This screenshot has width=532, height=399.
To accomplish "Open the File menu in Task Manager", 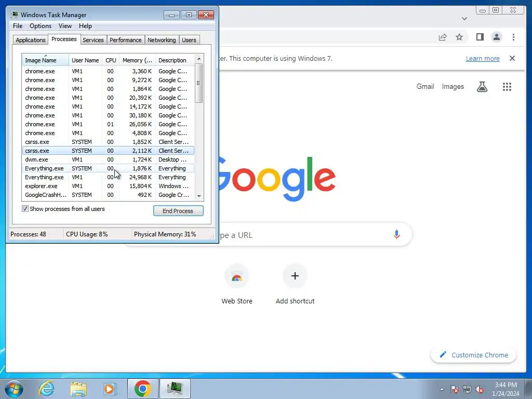I will pyautogui.click(x=18, y=26).
